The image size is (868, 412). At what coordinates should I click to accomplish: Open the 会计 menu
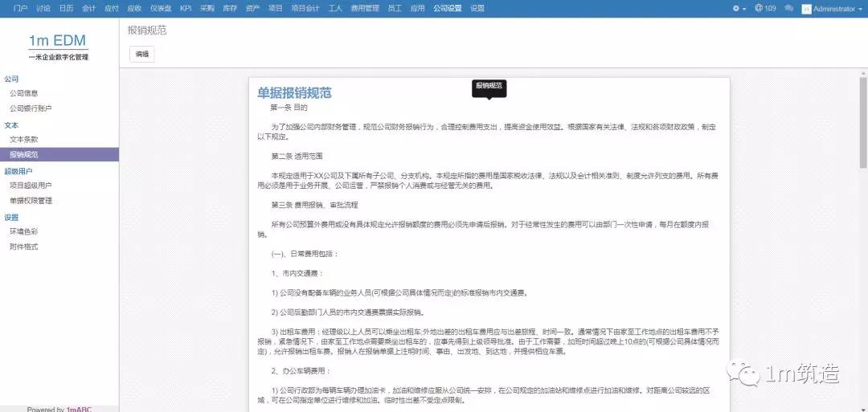(89, 8)
